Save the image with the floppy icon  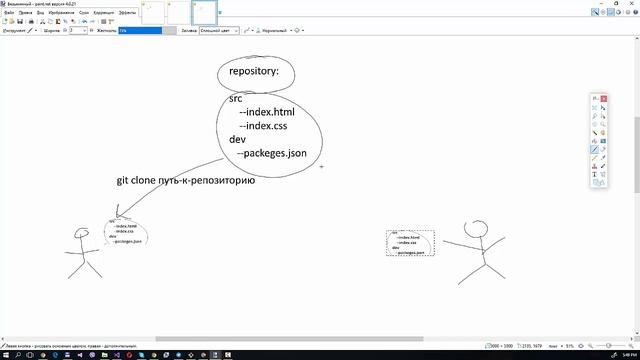point(20,21)
